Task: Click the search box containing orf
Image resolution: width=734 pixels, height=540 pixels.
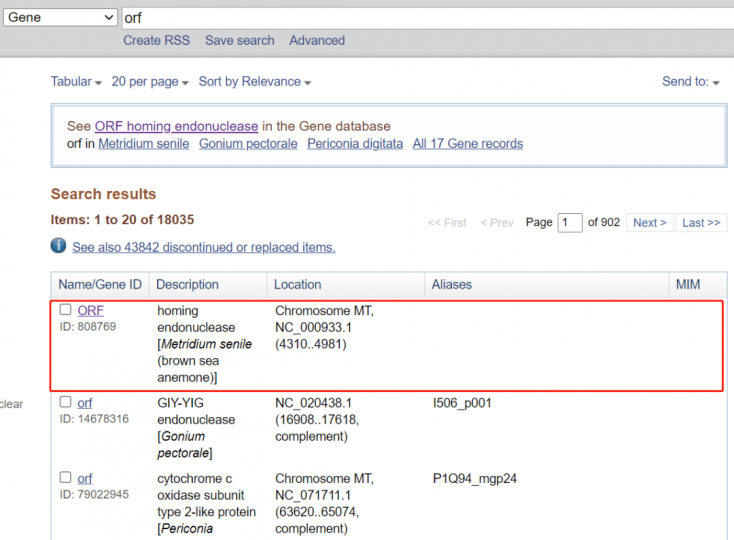Action: [x=420, y=18]
